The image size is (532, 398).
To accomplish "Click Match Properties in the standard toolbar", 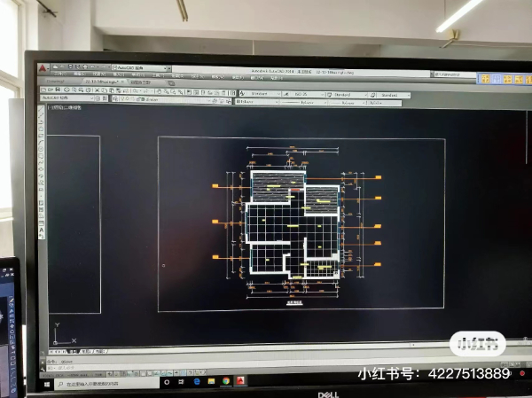I will (118, 90).
